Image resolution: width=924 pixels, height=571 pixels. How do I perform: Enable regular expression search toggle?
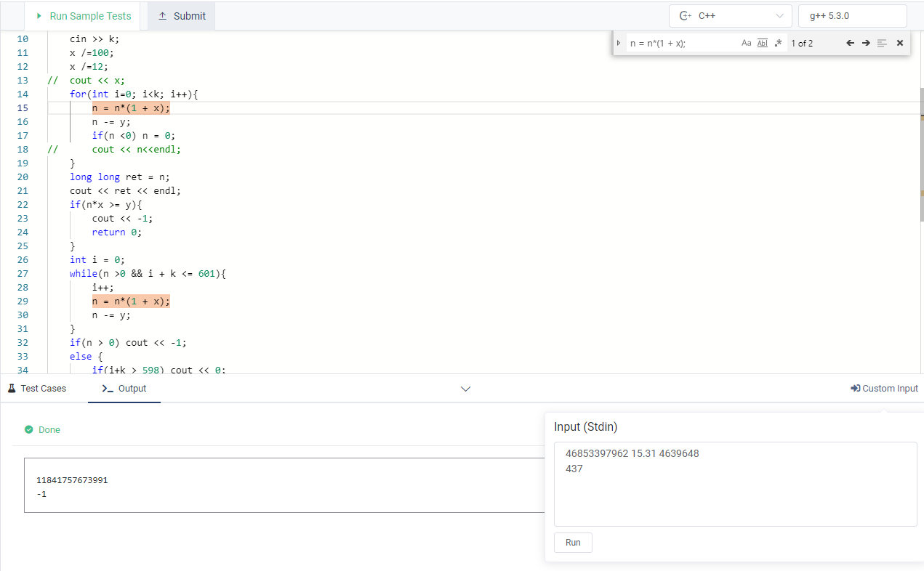pyautogui.click(x=778, y=43)
